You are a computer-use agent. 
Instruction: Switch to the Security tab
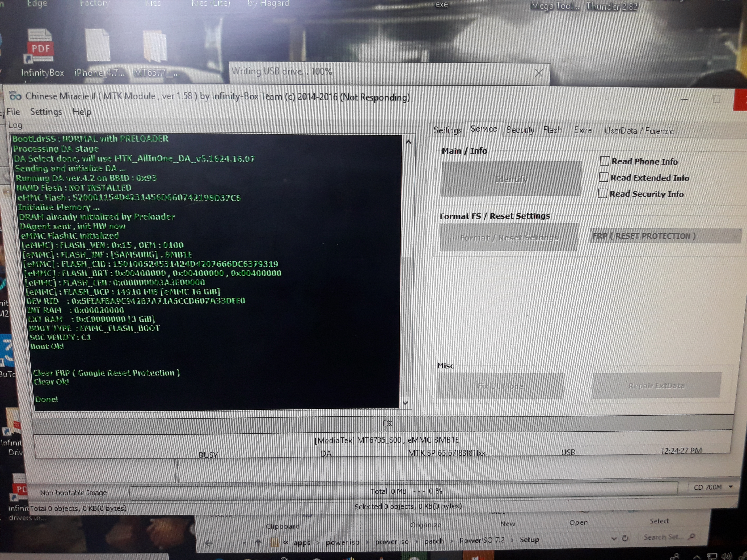[x=520, y=130]
